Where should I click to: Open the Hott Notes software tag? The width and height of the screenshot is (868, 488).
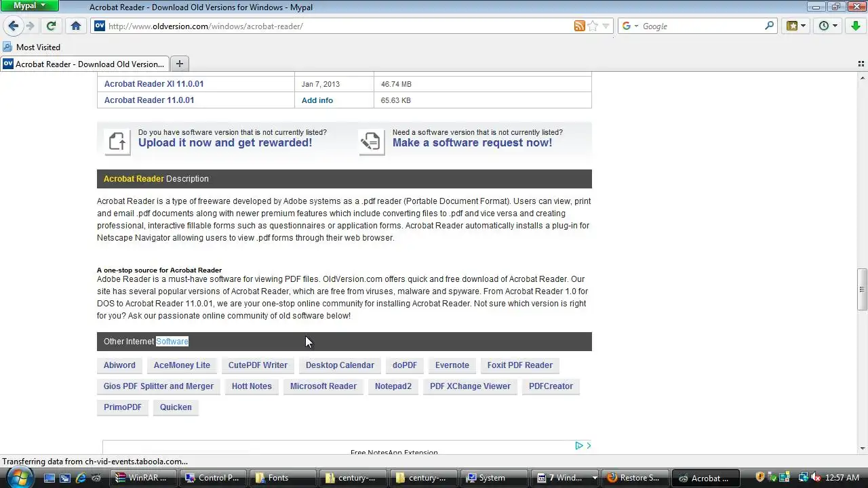tap(252, 386)
